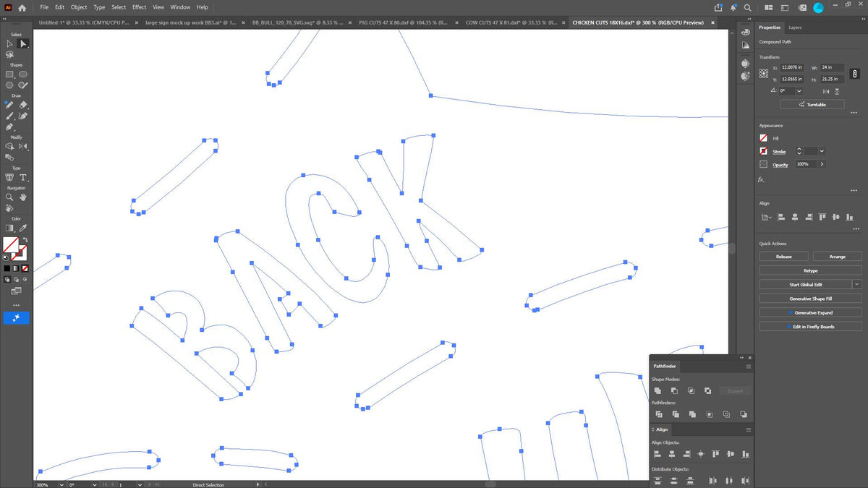Open Pathfinder panel menu
This screenshot has height=488, width=868.
point(749,367)
